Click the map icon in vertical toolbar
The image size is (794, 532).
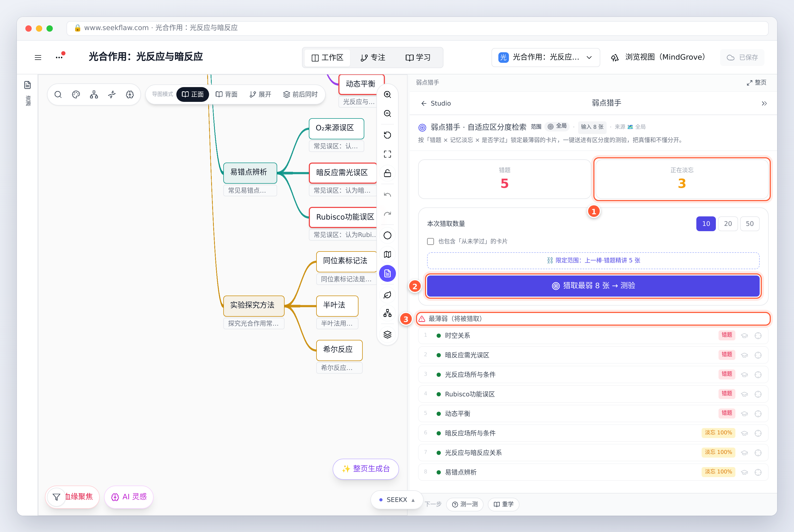(x=387, y=254)
